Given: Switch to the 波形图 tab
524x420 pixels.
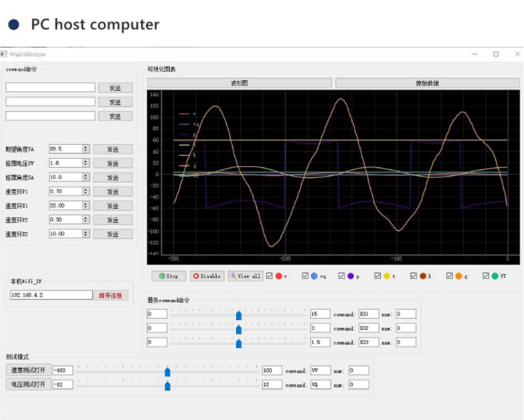Looking at the screenshot, I should pyautogui.click(x=239, y=83).
